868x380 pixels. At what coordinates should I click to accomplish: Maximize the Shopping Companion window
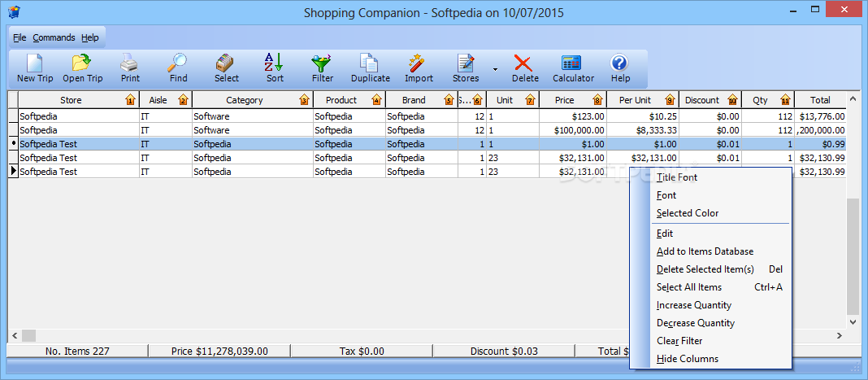(815, 9)
